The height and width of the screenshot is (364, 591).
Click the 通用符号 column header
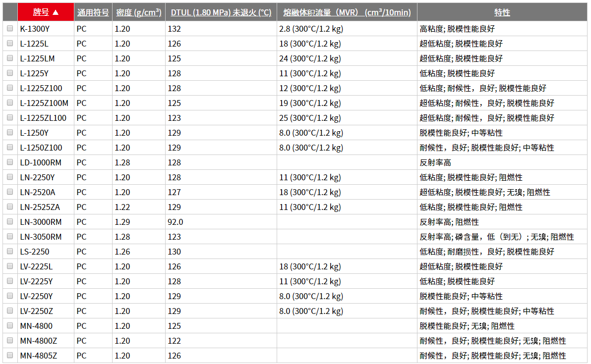click(93, 12)
